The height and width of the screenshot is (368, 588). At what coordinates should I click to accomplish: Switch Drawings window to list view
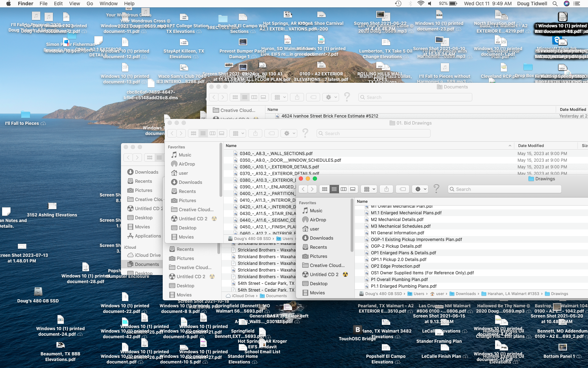tap(334, 189)
